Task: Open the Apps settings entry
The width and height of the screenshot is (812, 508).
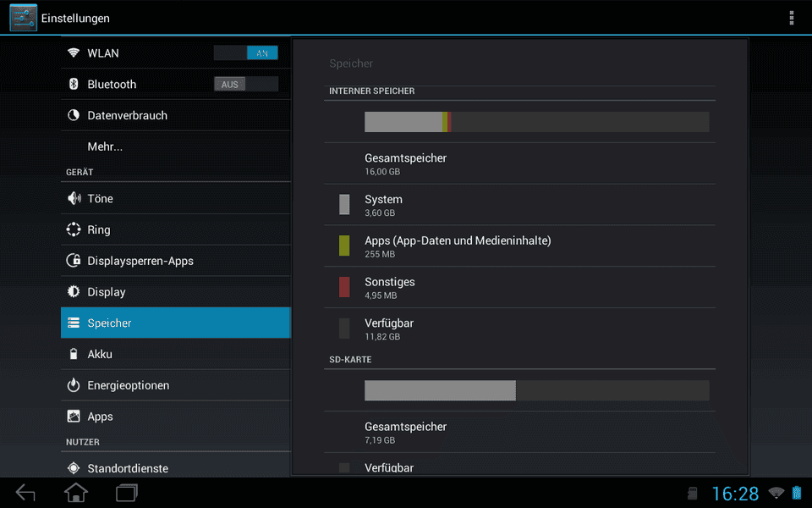Action: click(176, 417)
